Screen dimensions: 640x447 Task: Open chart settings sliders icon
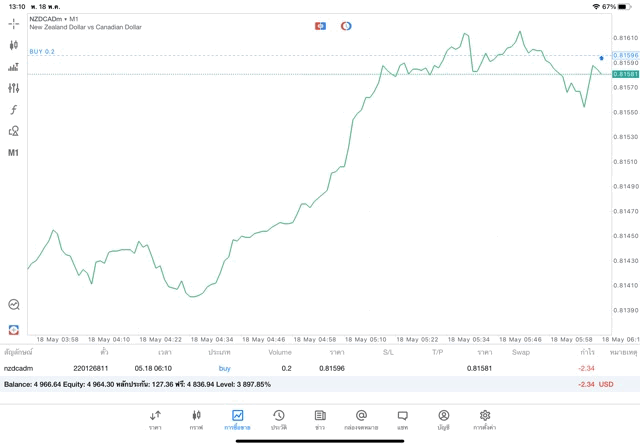(x=13, y=88)
